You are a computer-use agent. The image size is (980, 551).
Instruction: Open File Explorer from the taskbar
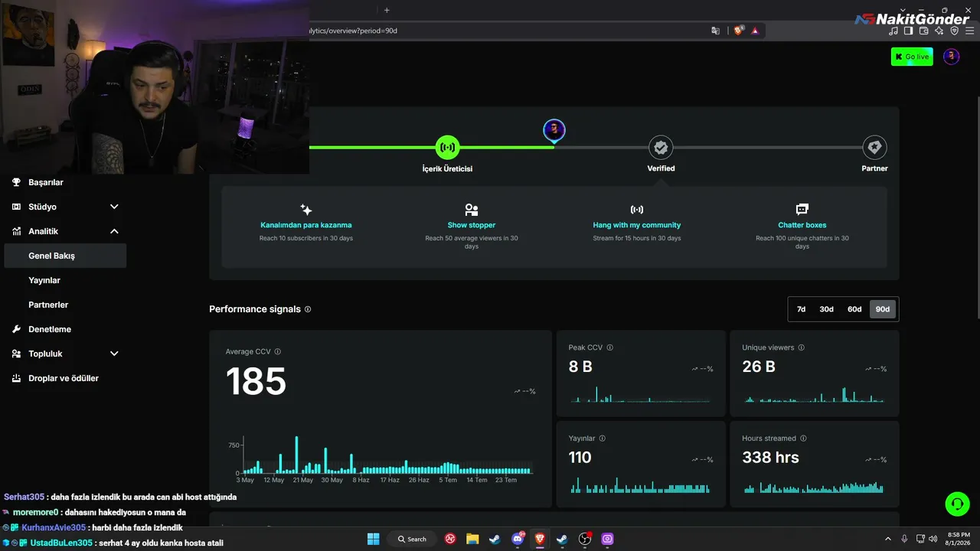tap(472, 539)
